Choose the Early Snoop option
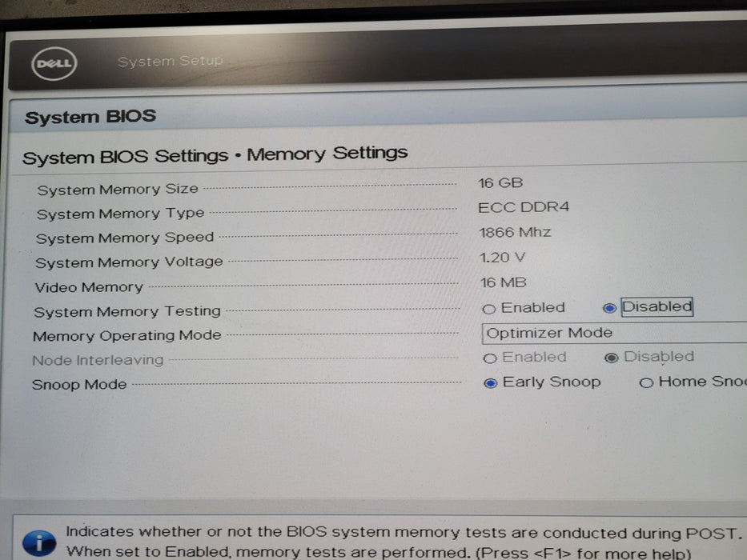The height and width of the screenshot is (560, 747). tap(490, 383)
